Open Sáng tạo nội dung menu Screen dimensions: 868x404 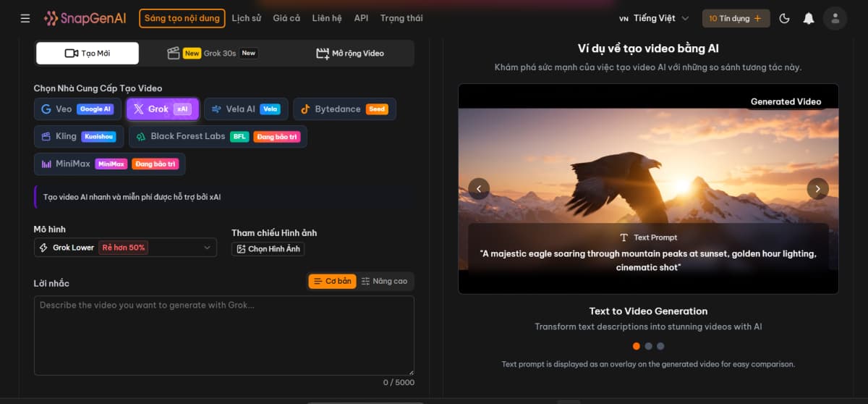pyautogui.click(x=182, y=18)
